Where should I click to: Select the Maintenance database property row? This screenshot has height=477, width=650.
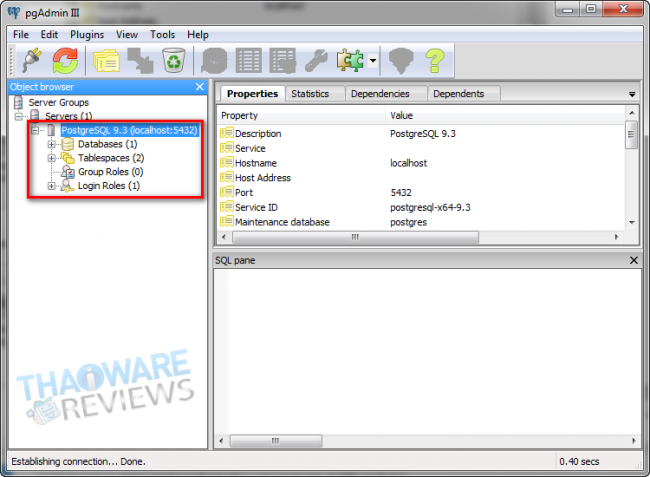(421, 222)
